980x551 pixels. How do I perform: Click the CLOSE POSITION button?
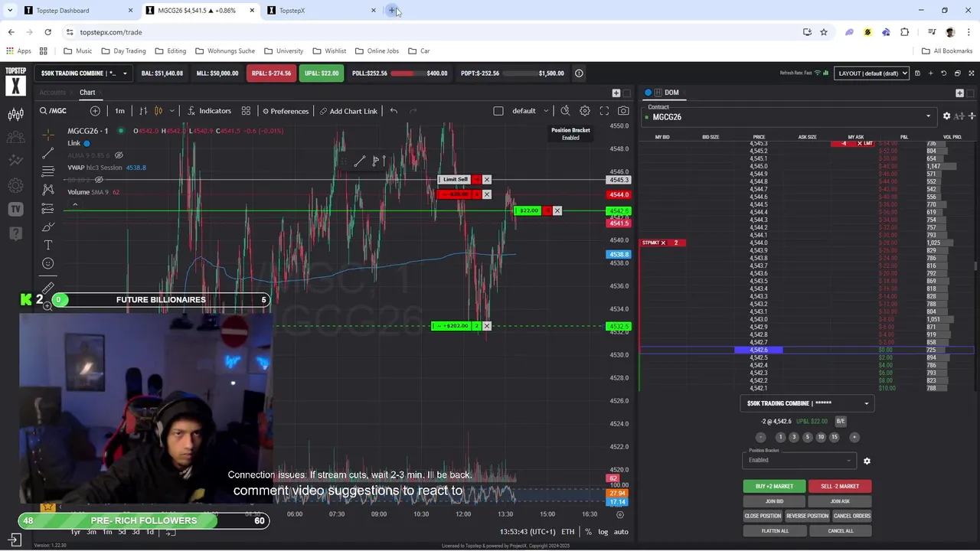coord(763,516)
